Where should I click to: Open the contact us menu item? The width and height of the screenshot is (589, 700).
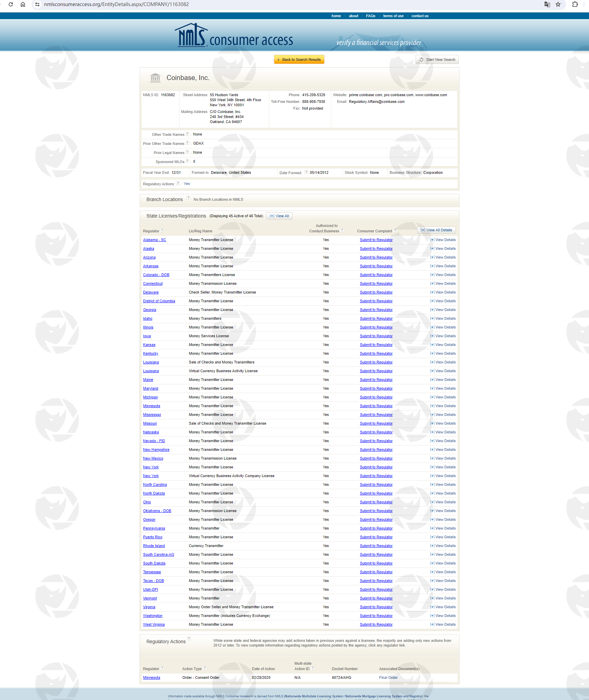420,16
